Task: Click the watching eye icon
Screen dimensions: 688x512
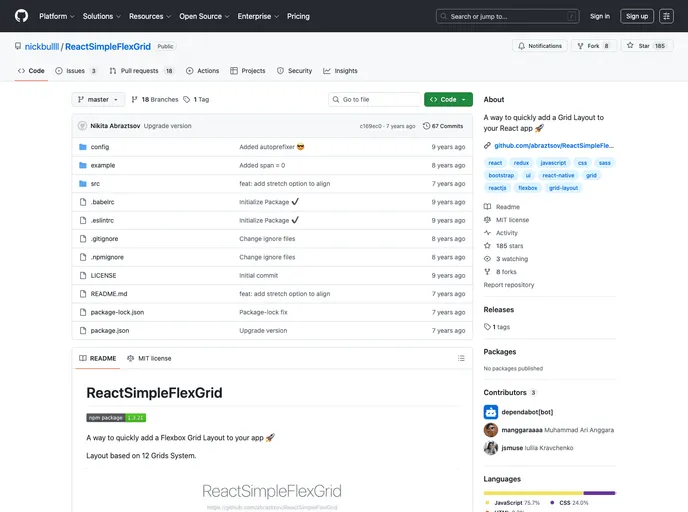Action: 487,259
